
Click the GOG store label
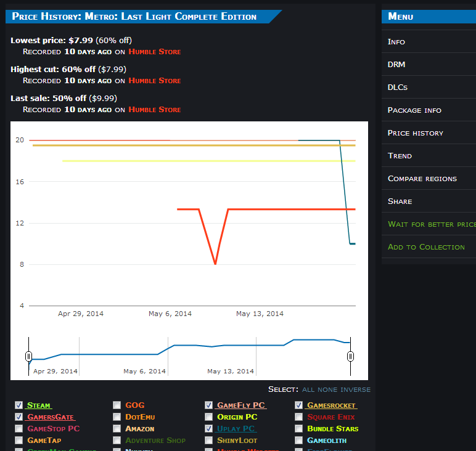[x=135, y=405]
